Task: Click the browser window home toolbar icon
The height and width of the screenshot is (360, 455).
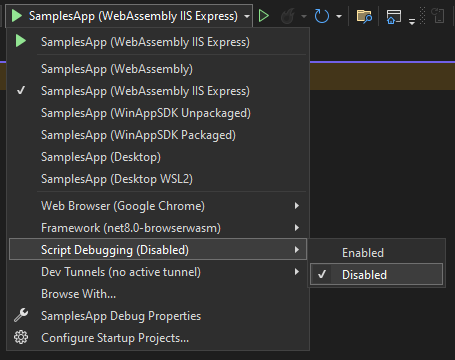Action: pos(394,16)
